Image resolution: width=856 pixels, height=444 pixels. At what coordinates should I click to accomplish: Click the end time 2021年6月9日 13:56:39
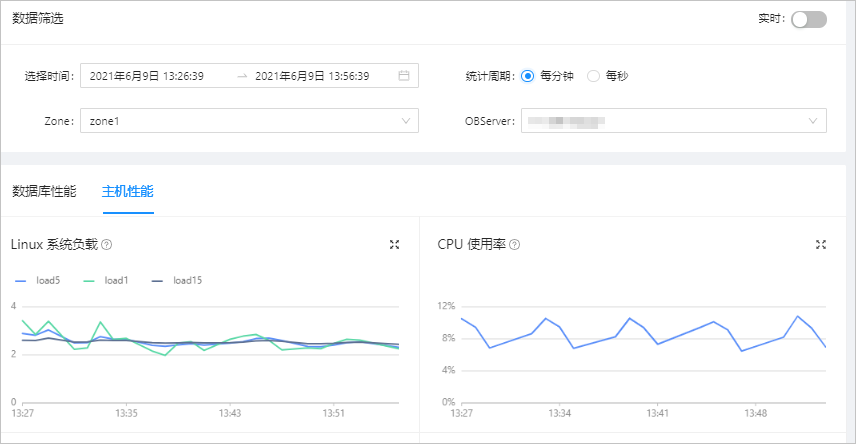click(312, 76)
